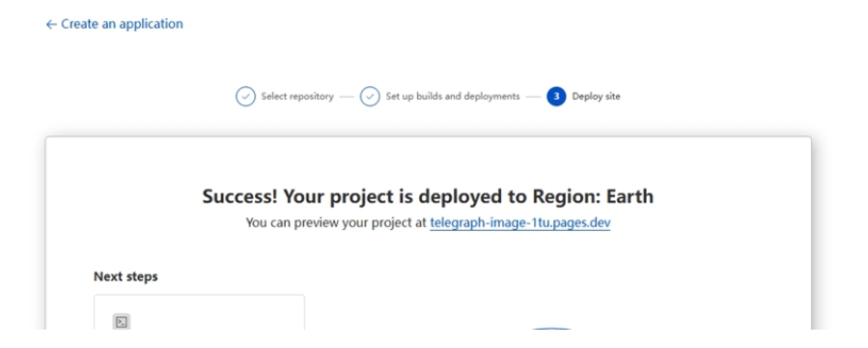Select the 'Deploy site' step label
This screenshot has height=348, width=868.
click(x=596, y=97)
